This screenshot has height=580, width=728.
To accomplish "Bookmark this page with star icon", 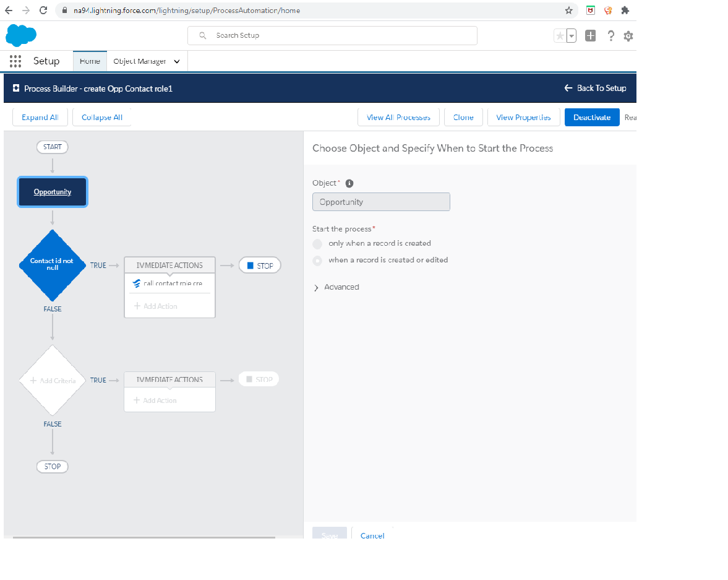I will pyautogui.click(x=568, y=11).
